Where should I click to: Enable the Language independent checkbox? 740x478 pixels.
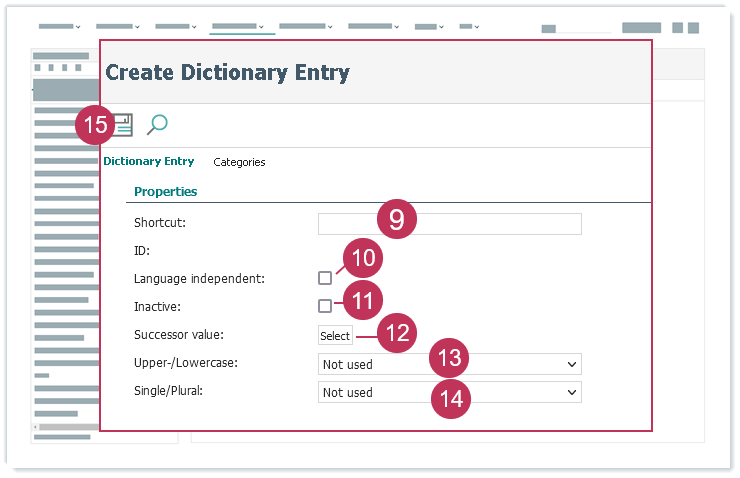tap(325, 278)
